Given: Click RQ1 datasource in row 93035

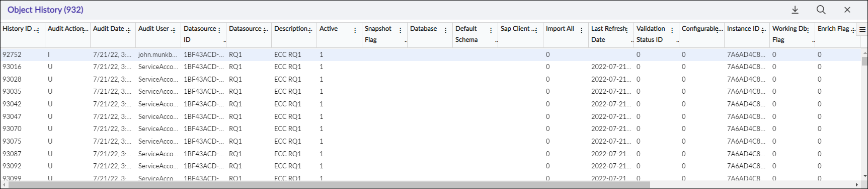Looking at the screenshot, I should [235, 91].
